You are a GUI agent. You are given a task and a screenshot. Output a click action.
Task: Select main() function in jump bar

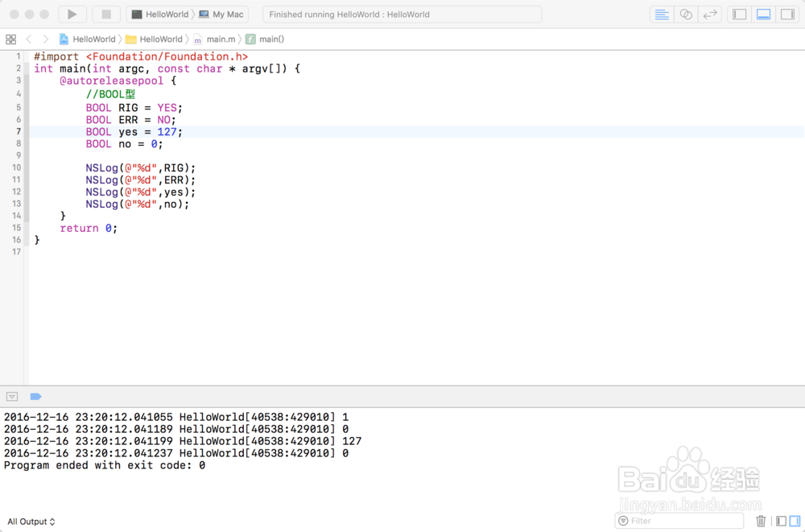click(x=265, y=39)
